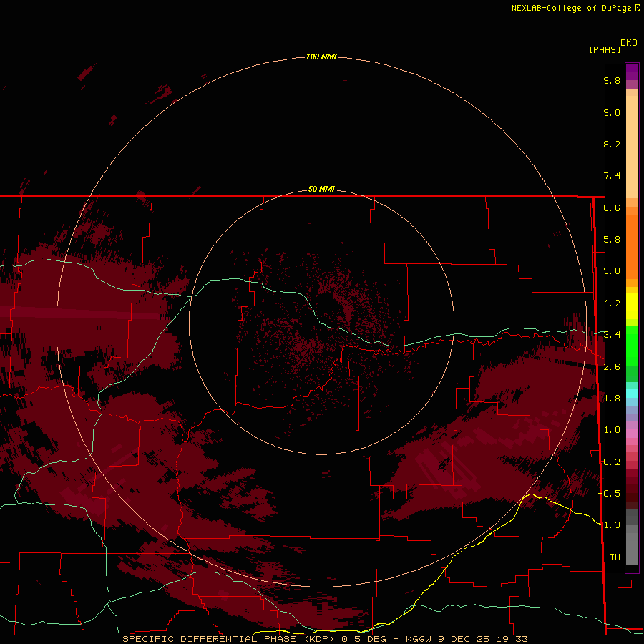Click the 4.2 value on the scale
This screenshot has height=644, width=644.
pos(612,303)
